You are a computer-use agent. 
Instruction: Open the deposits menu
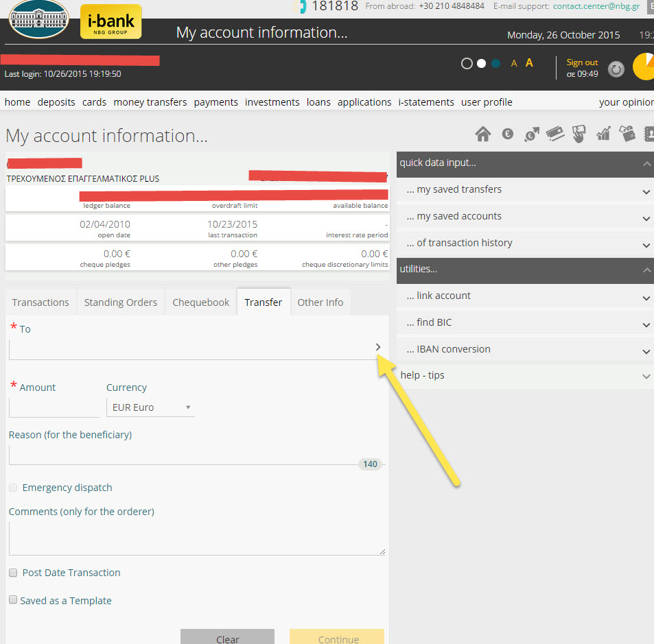point(56,102)
